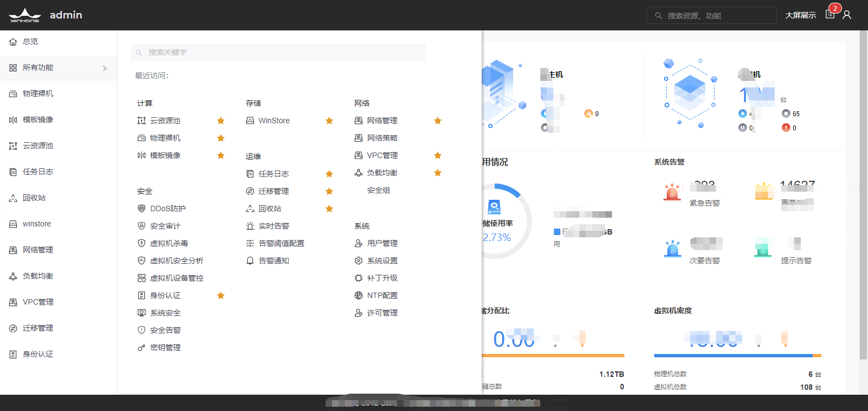Open the user profile icon in the header
The height and width of the screenshot is (411, 868).
847,15
